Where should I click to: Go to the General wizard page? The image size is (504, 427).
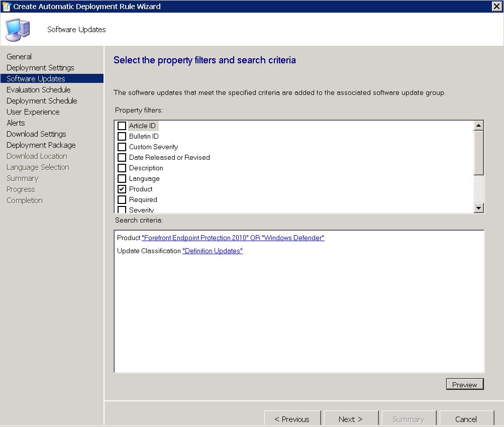19,57
